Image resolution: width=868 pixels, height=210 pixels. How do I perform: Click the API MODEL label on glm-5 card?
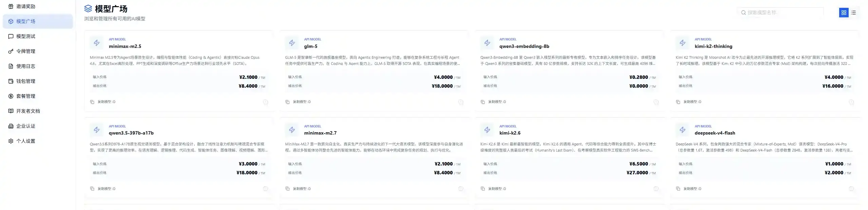(x=312, y=39)
